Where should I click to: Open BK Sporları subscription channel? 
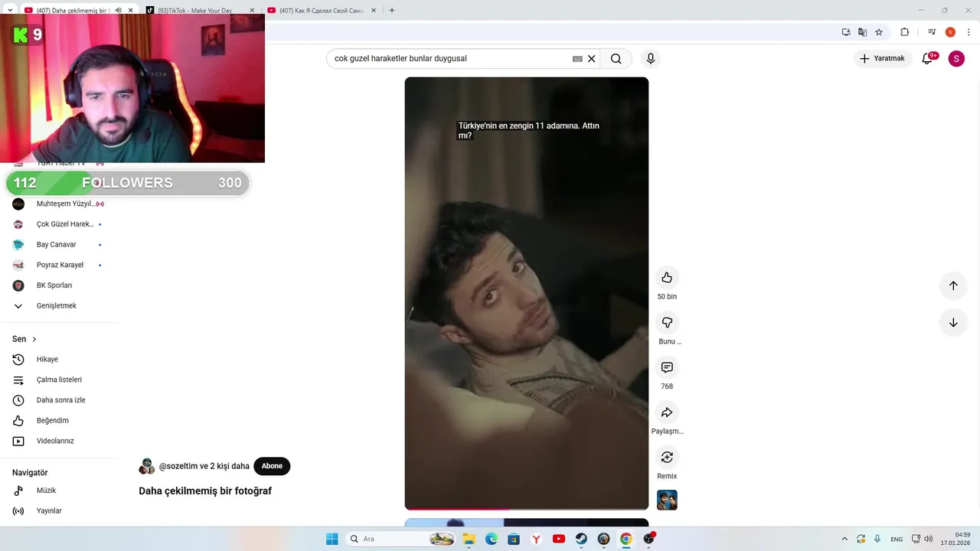click(58, 285)
